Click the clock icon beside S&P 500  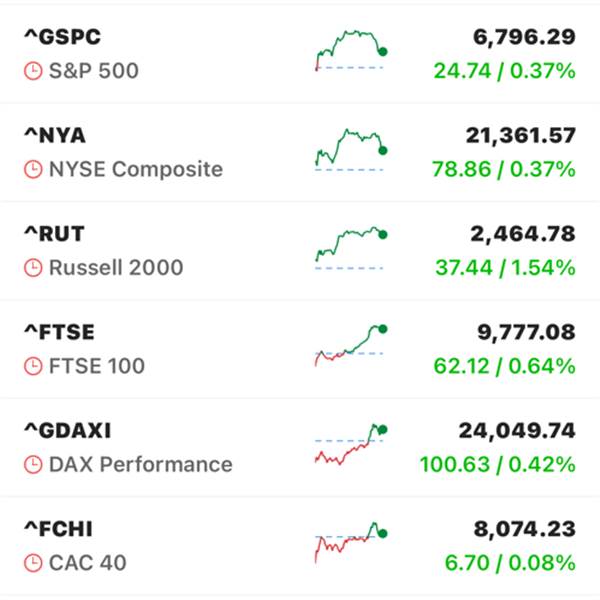(33, 71)
